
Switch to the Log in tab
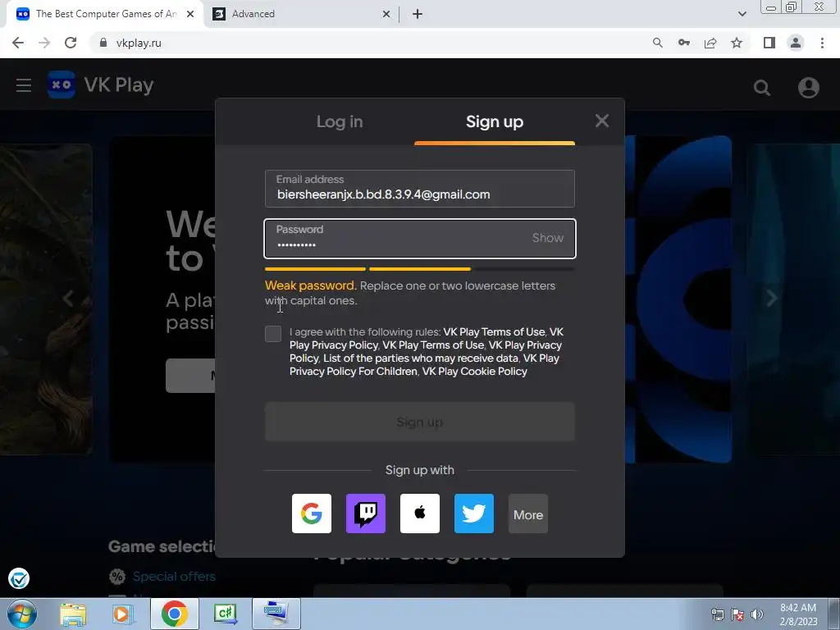point(339,121)
